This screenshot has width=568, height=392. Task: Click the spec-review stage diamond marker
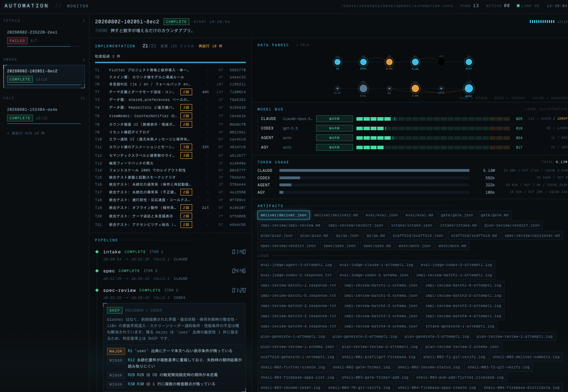97,290
